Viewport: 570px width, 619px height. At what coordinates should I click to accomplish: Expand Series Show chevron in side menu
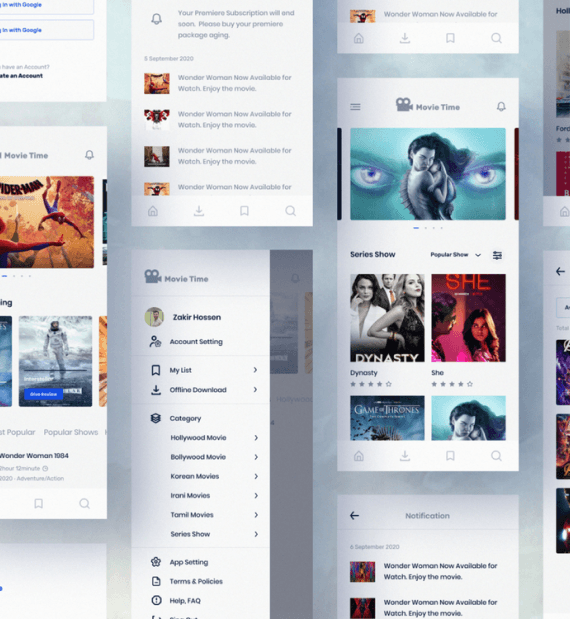[256, 534]
